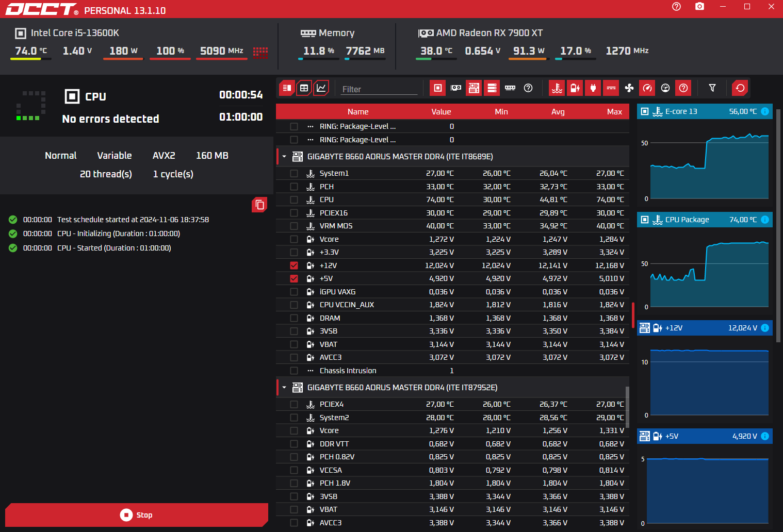Check the iGPU VAXG checkbox
Screen dimensions: 783x532
(x=294, y=292)
